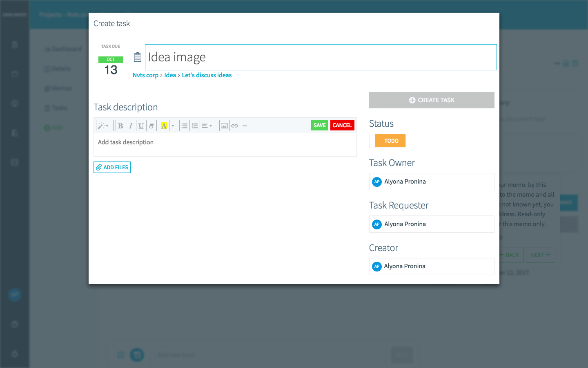
Task: Click the task title input field
Action: point(321,57)
